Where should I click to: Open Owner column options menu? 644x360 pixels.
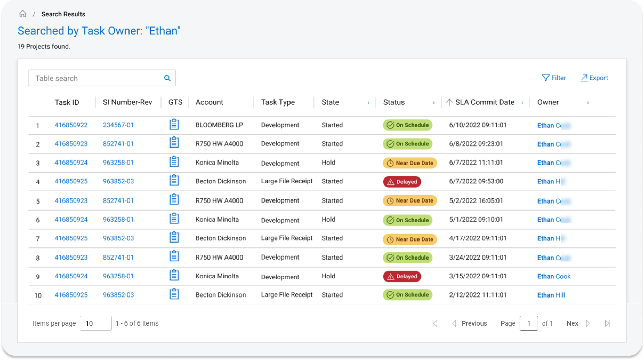click(588, 102)
